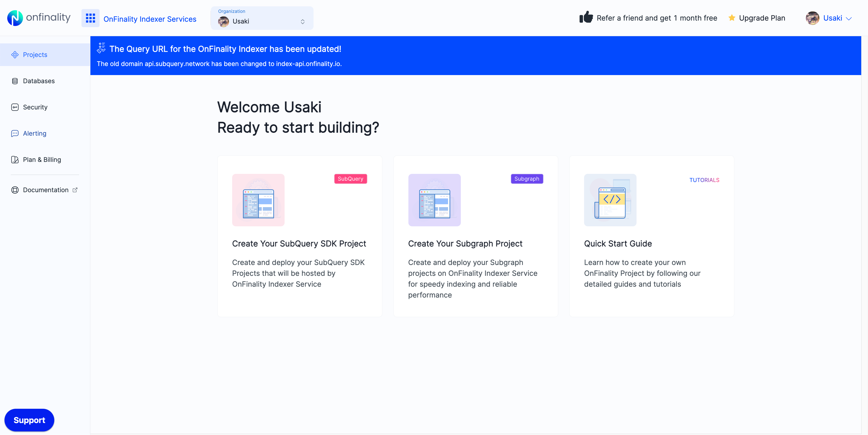
Task: Click the Plan & Billing icon
Action: (x=15, y=160)
